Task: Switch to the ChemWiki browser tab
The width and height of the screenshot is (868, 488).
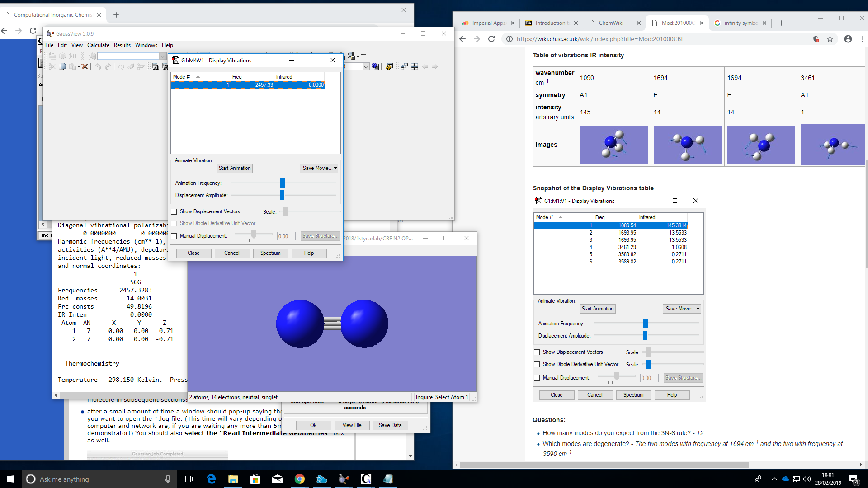Action: click(x=610, y=23)
